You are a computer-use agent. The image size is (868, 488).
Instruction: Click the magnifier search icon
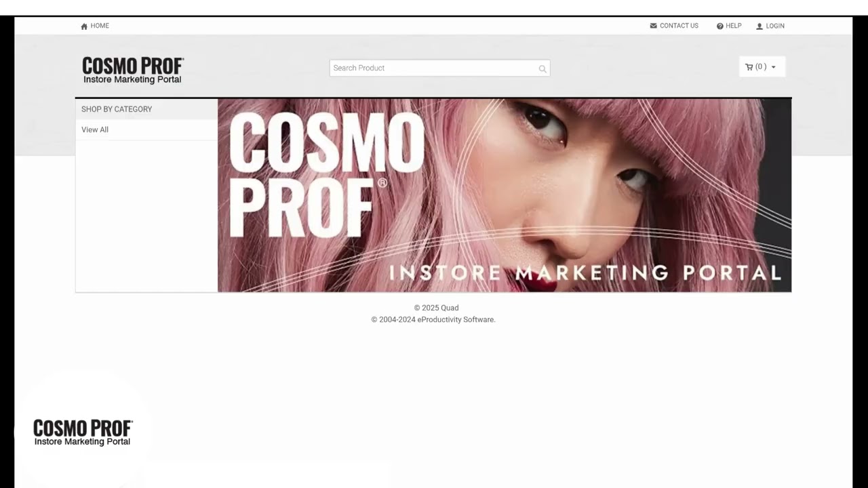[x=542, y=68]
